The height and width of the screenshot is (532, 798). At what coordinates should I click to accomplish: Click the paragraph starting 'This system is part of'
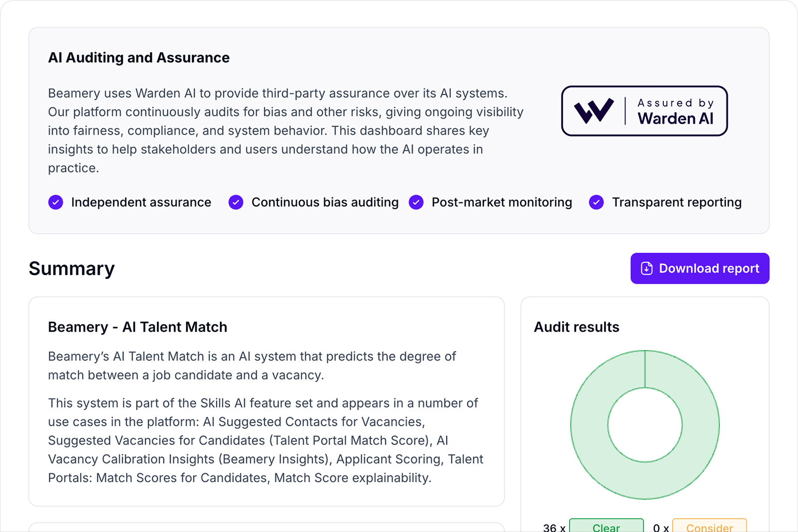(266, 440)
